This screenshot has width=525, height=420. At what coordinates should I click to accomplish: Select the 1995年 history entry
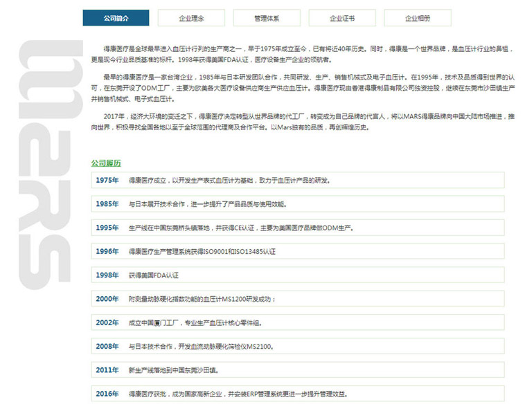(298, 228)
